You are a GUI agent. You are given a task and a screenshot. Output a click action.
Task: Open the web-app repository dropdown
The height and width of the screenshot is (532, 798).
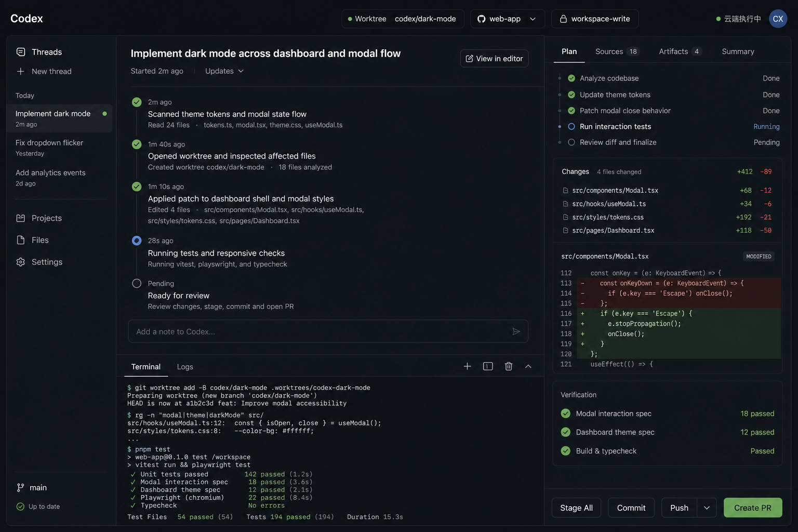508,19
